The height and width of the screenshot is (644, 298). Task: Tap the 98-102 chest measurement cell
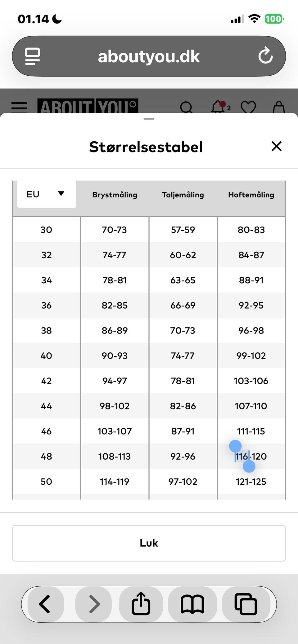[x=115, y=406]
